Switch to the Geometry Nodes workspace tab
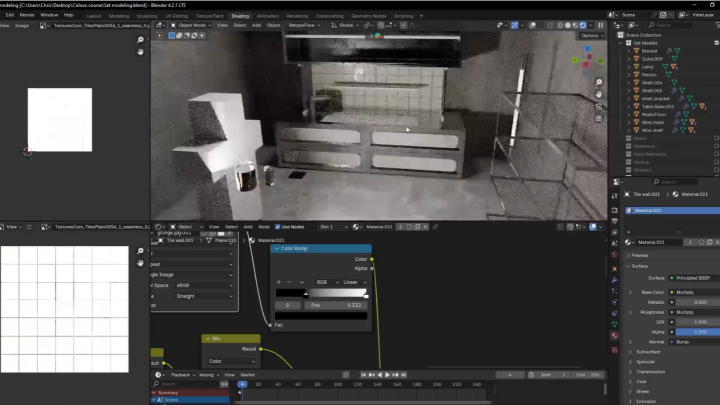720x405 pixels. click(368, 16)
